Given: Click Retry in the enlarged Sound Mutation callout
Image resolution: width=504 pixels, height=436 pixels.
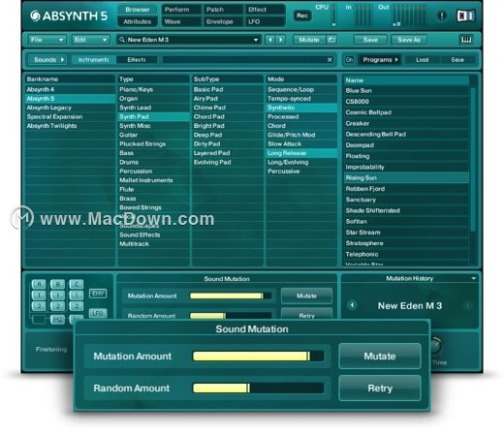Looking at the screenshot, I should [x=380, y=389].
